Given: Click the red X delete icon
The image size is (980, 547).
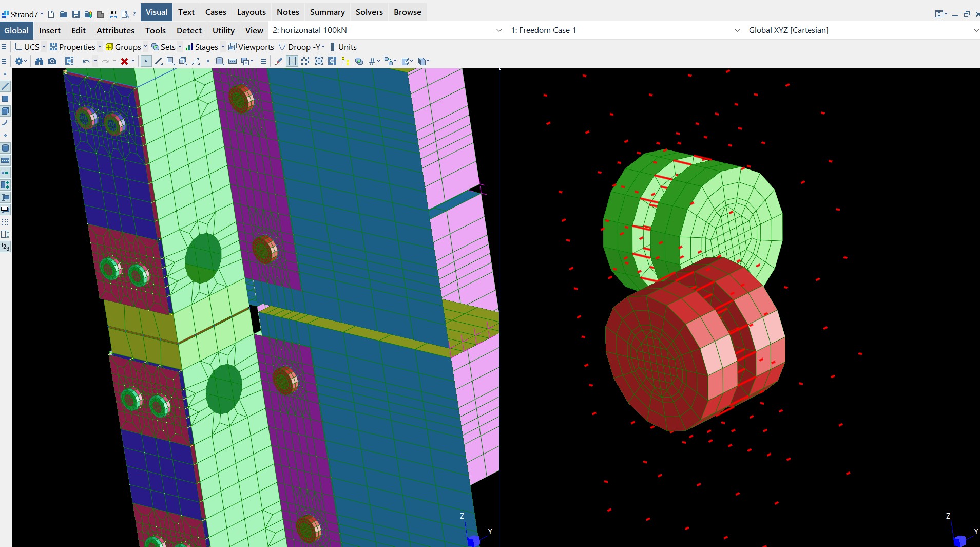Looking at the screenshot, I should [x=124, y=61].
